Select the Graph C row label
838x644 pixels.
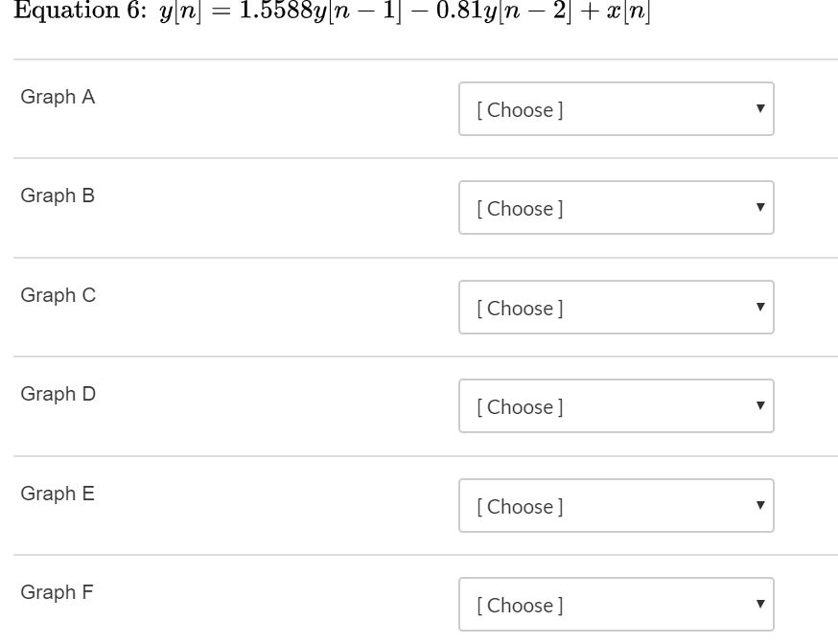[58, 295]
